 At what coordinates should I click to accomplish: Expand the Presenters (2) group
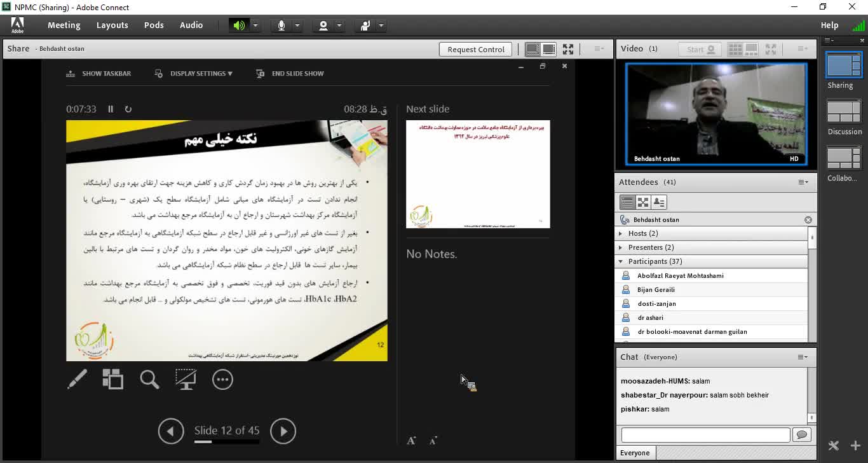(621, 247)
